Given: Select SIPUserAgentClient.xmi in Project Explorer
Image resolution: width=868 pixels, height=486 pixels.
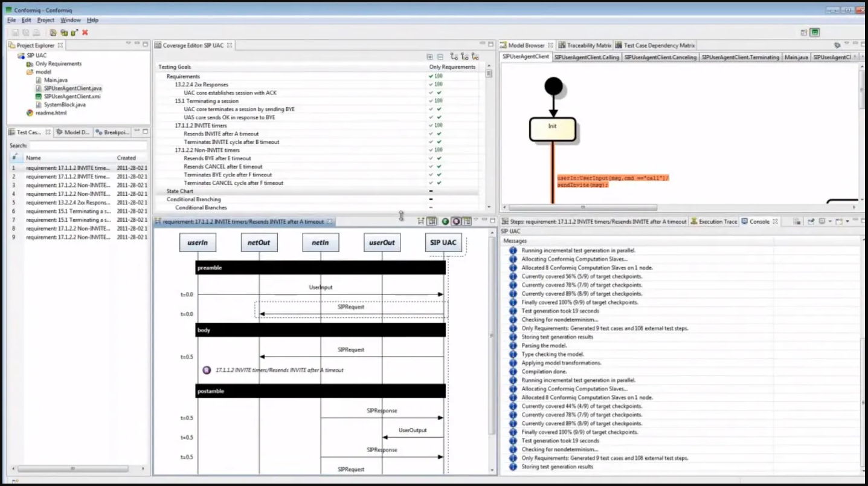Looking at the screenshot, I should tap(72, 96).
